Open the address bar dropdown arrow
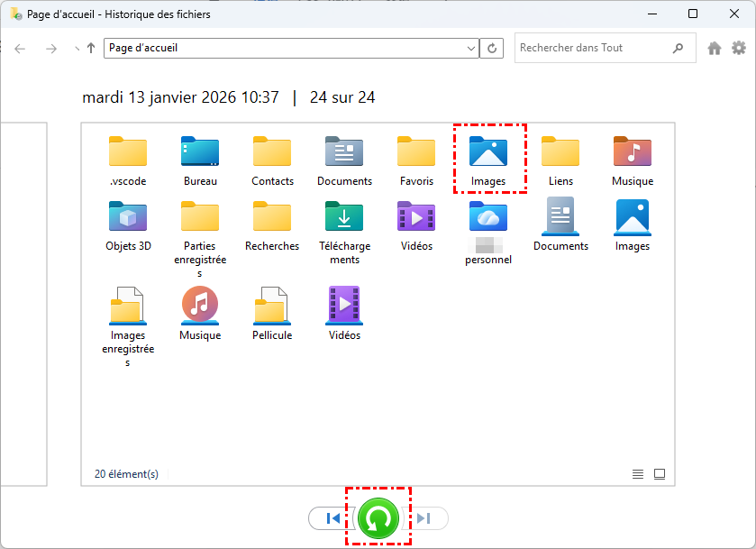The height and width of the screenshot is (549, 756). pos(471,49)
